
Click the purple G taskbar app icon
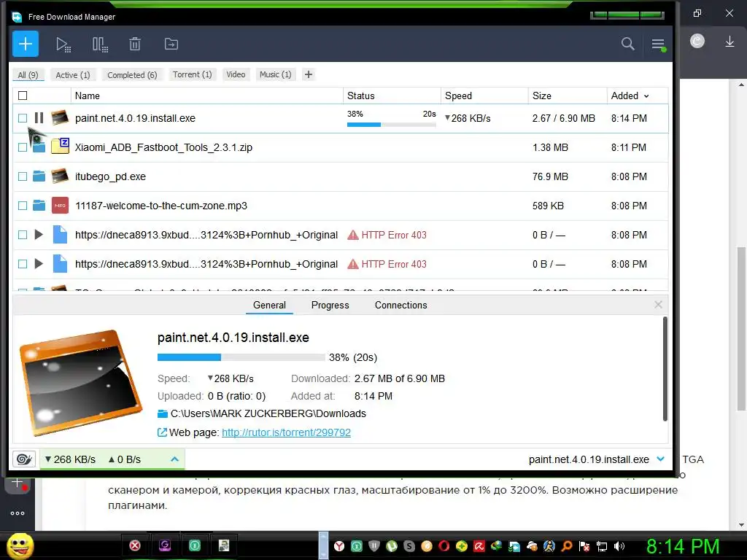pos(165,545)
